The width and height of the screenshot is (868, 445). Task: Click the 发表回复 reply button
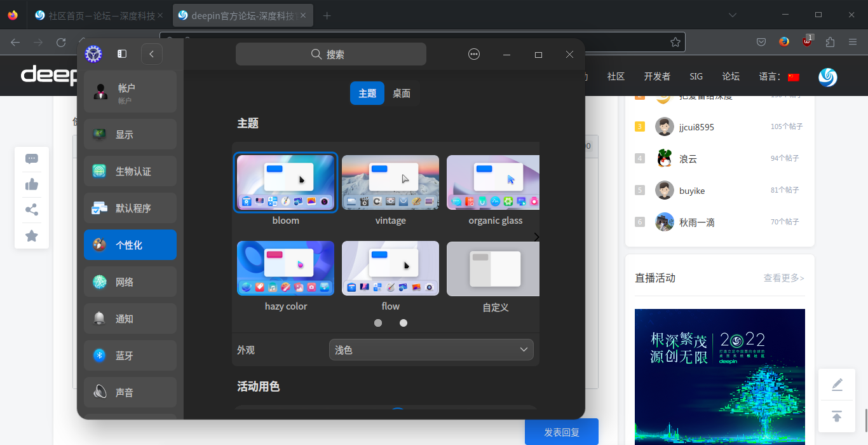coord(561,432)
